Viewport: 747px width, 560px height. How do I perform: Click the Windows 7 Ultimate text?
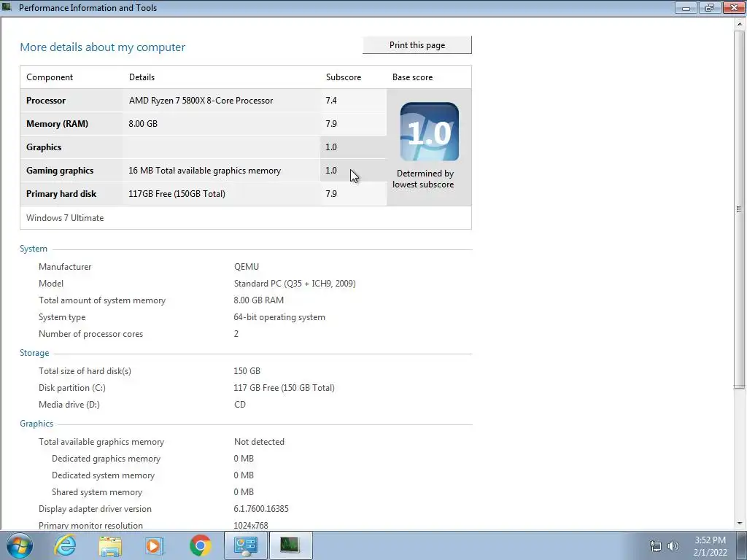(65, 218)
